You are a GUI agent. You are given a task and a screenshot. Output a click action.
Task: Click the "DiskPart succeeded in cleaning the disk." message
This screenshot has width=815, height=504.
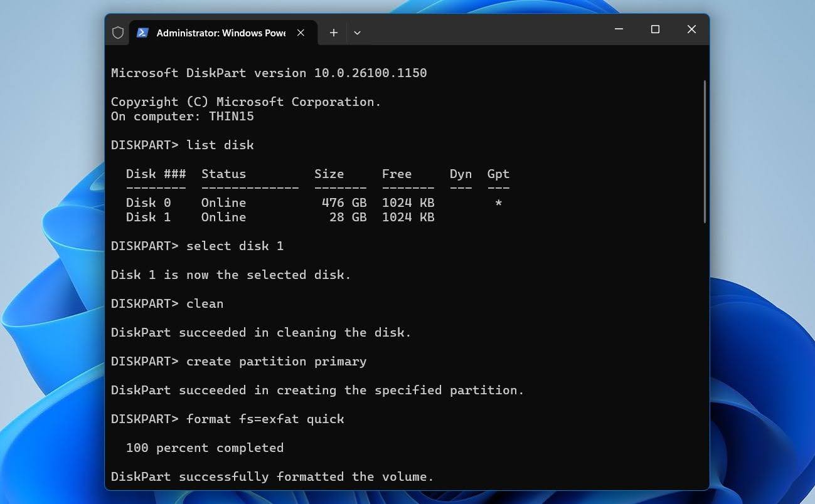point(261,332)
